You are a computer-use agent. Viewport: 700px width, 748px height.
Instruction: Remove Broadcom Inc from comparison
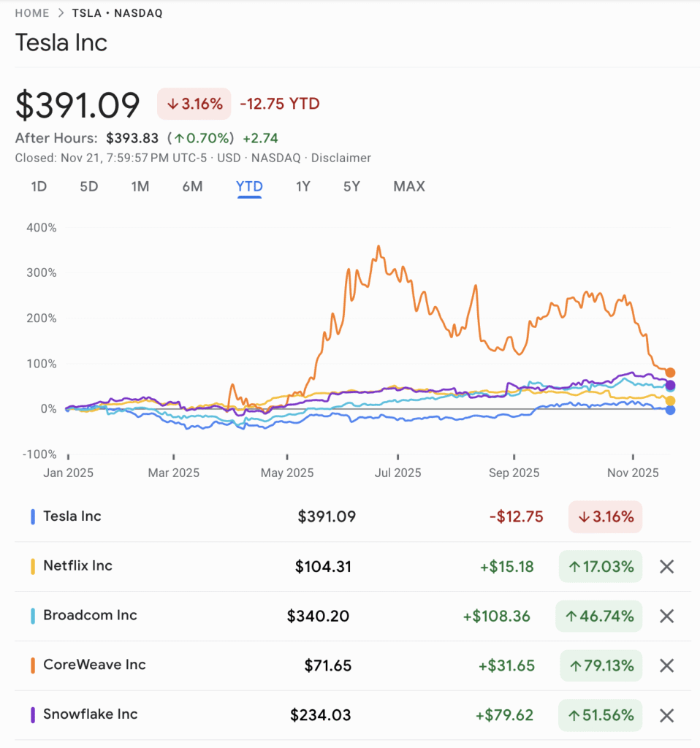coord(666,616)
